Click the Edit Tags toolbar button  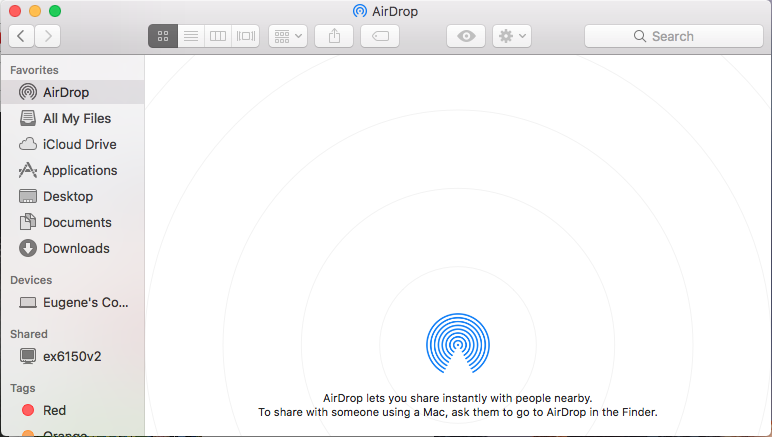click(x=380, y=36)
